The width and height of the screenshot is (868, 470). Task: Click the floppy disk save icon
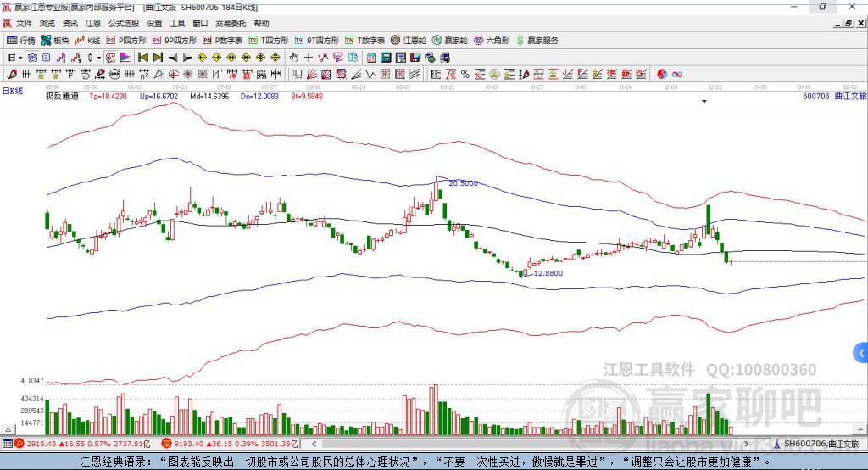pyautogui.click(x=415, y=57)
